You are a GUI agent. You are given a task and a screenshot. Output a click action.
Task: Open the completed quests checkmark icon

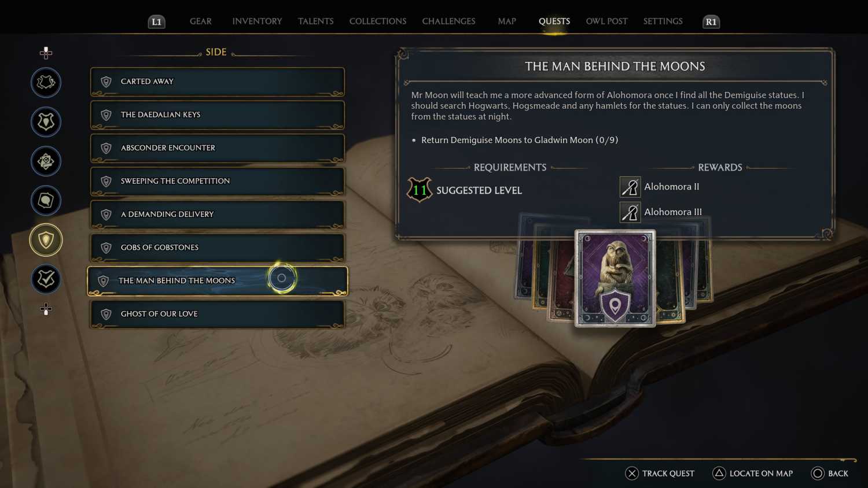[x=46, y=279]
